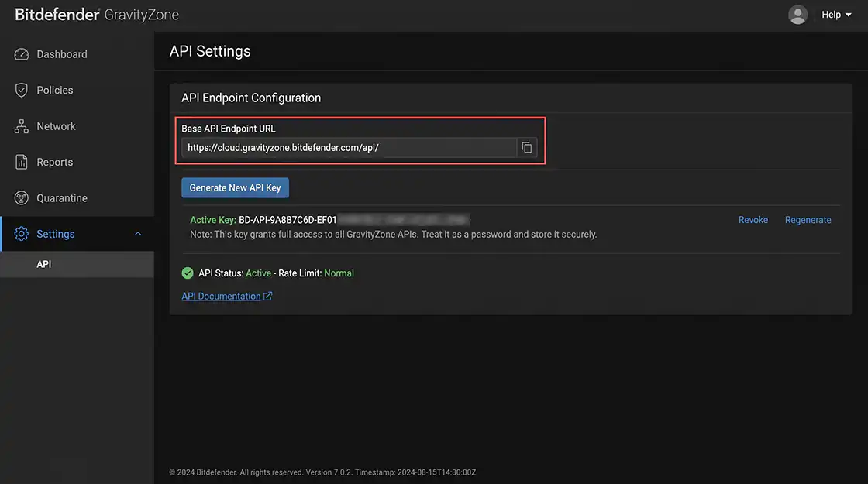Collapse the Settings menu chevron
The image size is (868, 484).
pos(138,234)
